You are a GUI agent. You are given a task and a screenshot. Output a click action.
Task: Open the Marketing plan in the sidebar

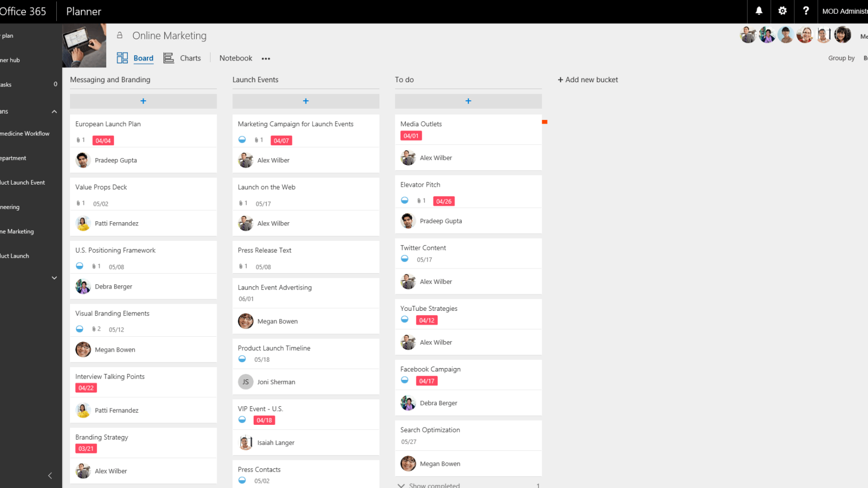(17, 231)
